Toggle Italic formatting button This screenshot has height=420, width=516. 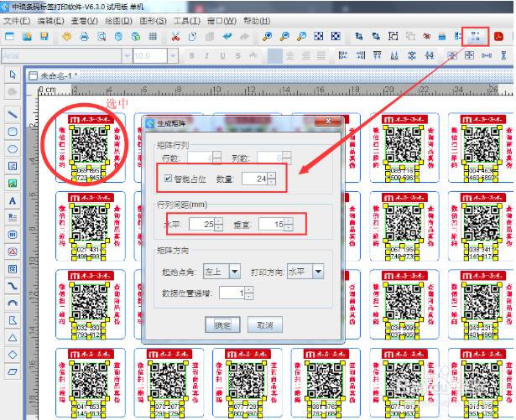(206, 56)
